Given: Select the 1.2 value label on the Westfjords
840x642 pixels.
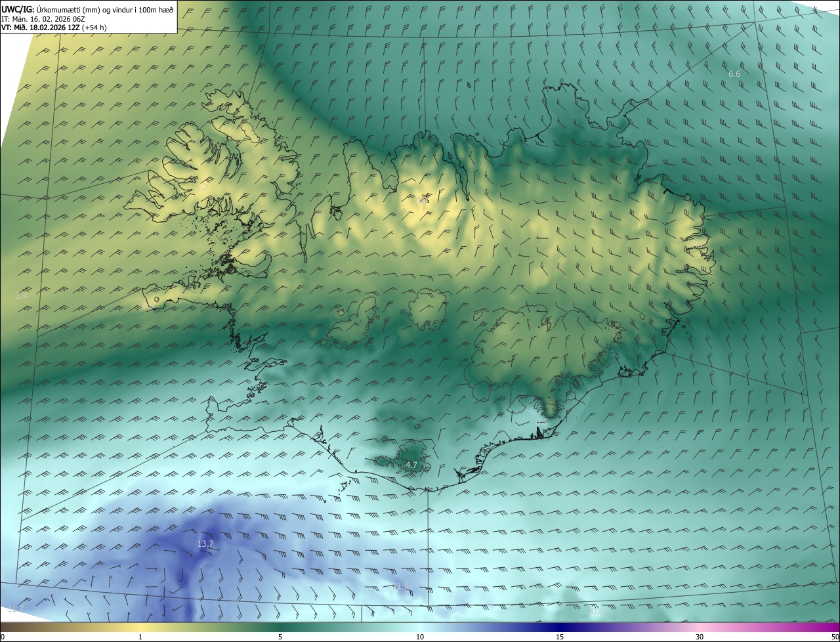Looking at the screenshot, I should [202, 187].
